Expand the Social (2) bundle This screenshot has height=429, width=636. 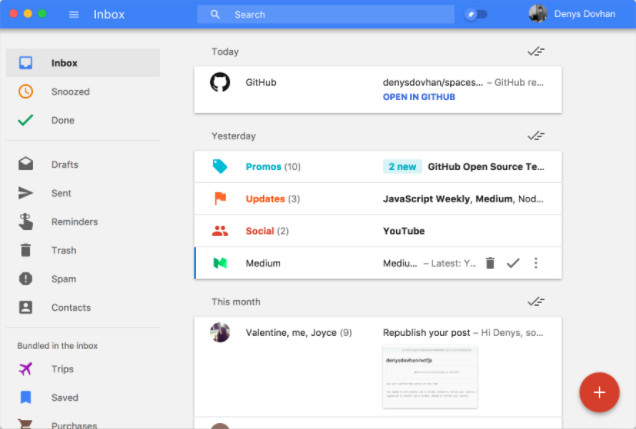click(x=378, y=231)
